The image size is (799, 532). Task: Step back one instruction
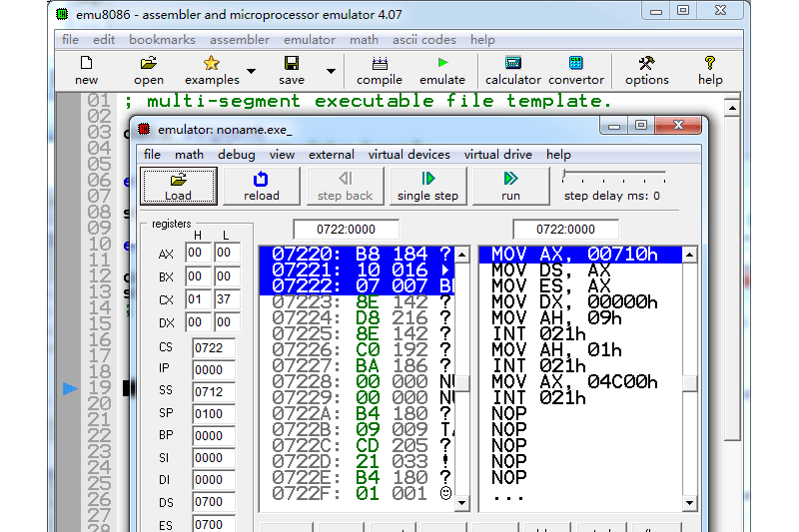pos(345,187)
